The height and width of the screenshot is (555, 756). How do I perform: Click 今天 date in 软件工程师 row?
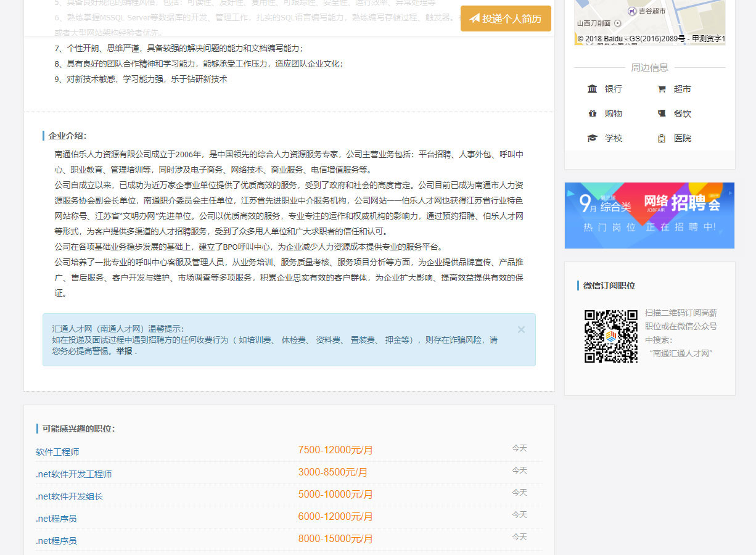(x=519, y=448)
